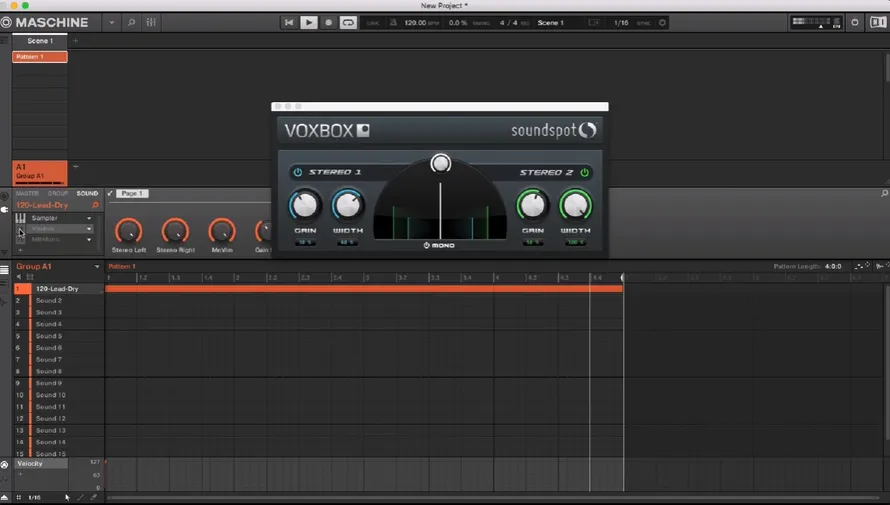Start playback with the Play button

(309, 23)
